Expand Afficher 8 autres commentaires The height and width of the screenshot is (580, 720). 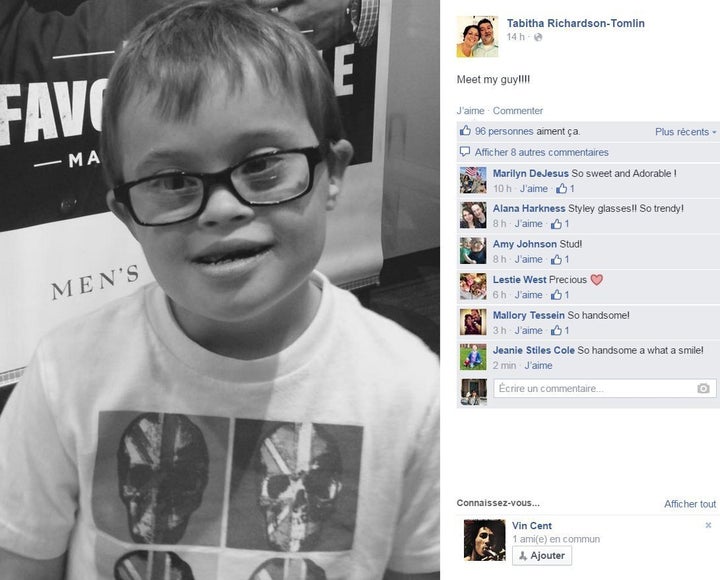pos(541,152)
